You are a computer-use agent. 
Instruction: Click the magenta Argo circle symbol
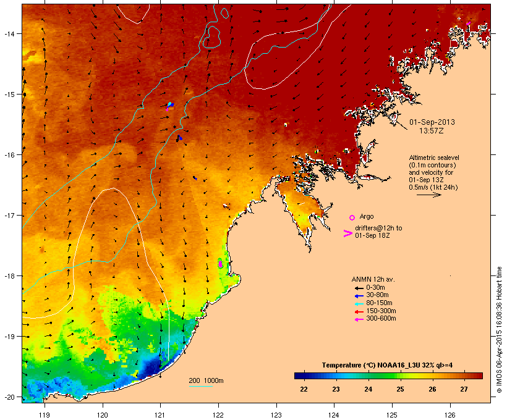coord(352,217)
